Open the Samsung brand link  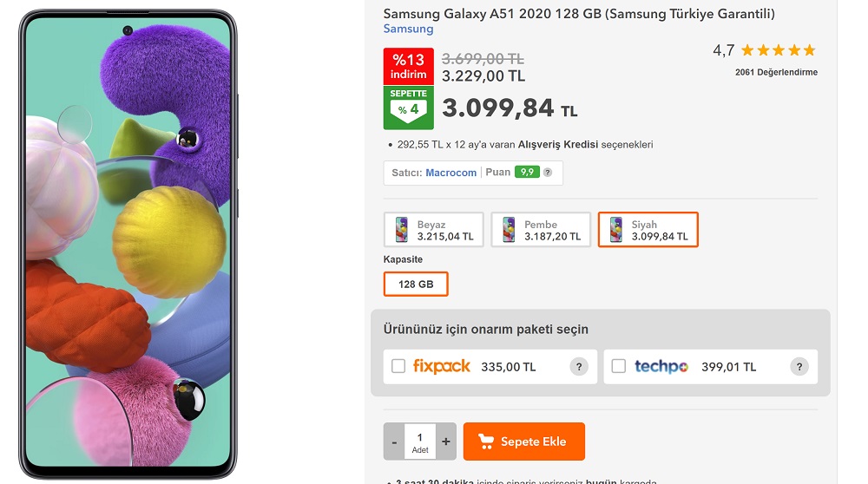click(x=408, y=29)
